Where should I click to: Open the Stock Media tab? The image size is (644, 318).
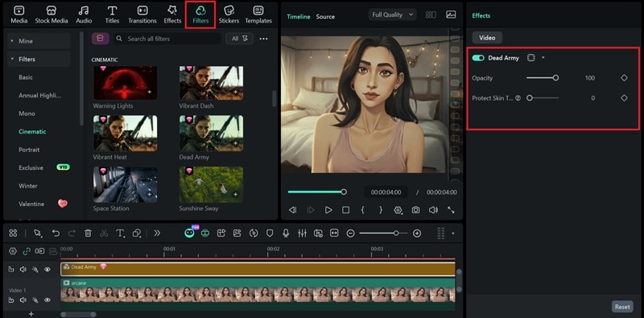(52, 14)
